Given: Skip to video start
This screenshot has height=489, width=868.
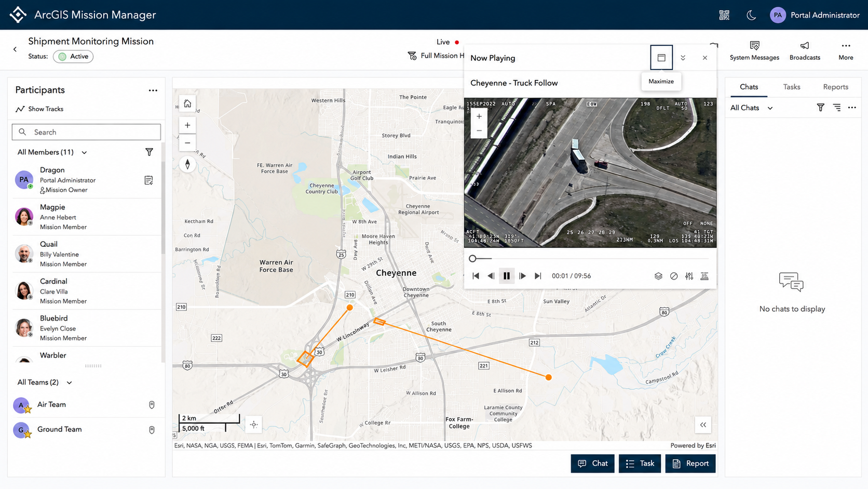Looking at the screenshot, I should pos(476,276).
